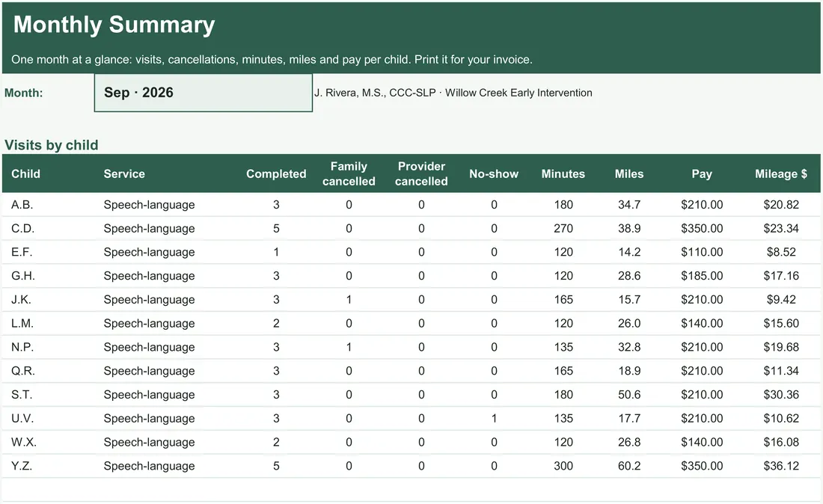Click the Service column header

pos(124,173)
